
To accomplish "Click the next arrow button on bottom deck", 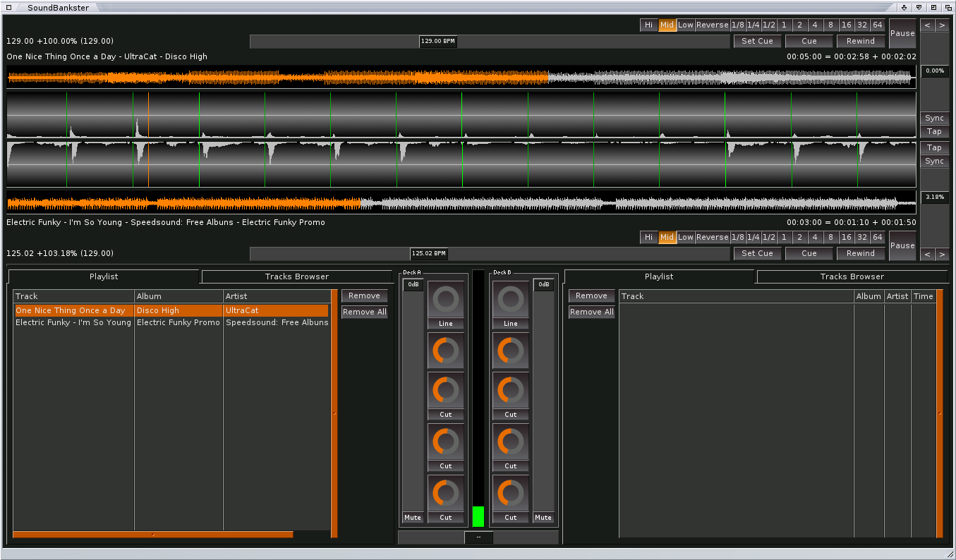I will coord(942,254).
